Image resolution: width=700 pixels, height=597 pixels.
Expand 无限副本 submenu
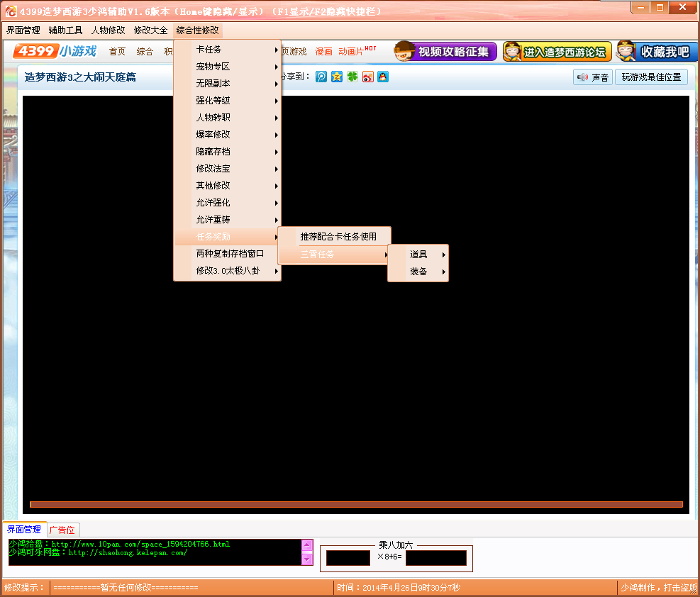tap(228, 84)
